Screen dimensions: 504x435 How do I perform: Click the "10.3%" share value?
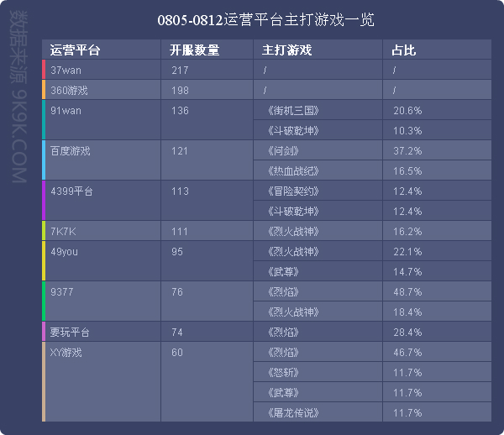tap(407, 131)
